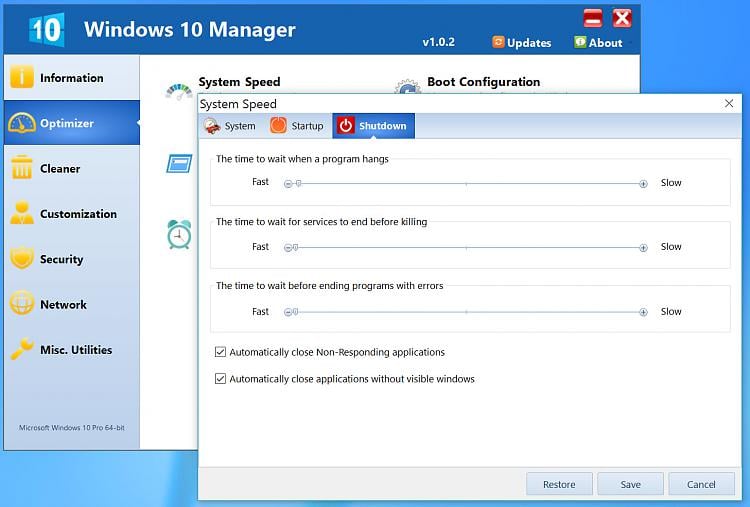
Task: Click the Save button
Action: tap(630, 484)
